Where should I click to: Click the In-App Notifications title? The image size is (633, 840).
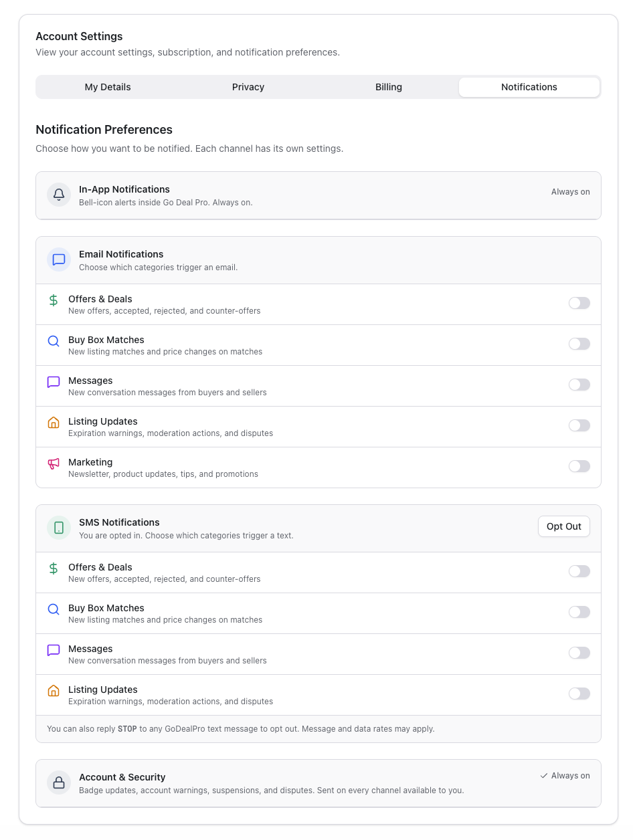(x=124, y=189)
